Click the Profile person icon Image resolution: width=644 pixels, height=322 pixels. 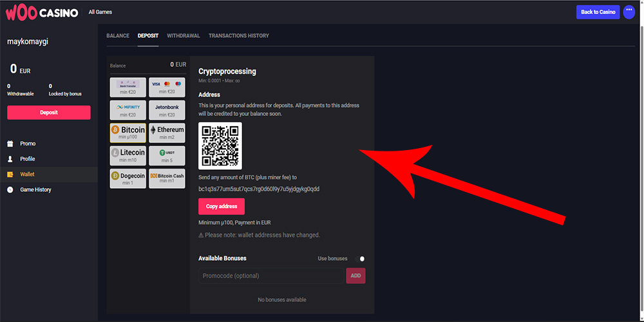(10, 159)
